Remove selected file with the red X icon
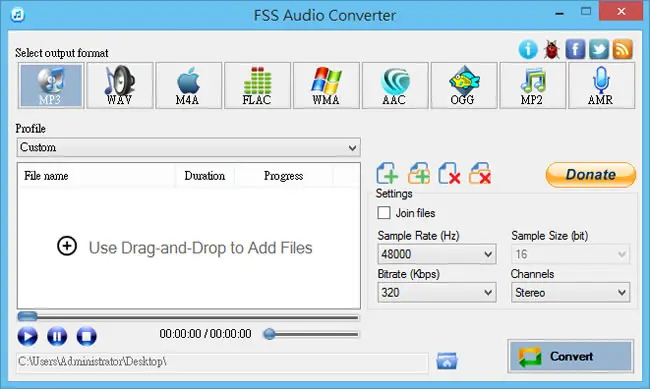650x389 pixels. click(x=449, y=173)
